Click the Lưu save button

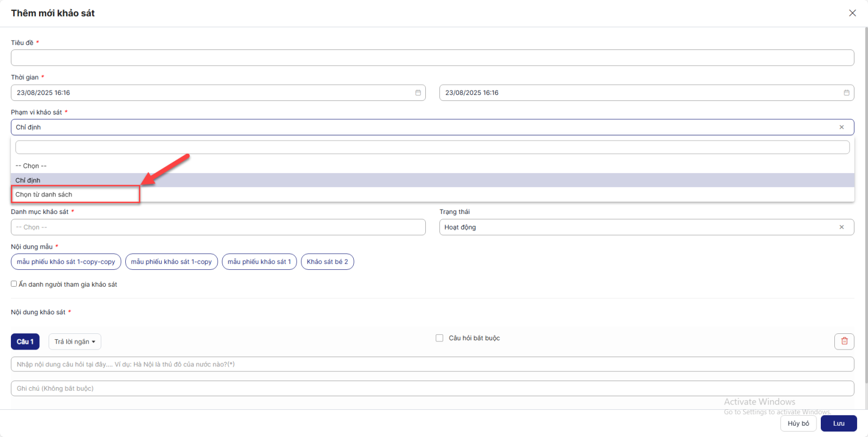(x=838, y=423)
